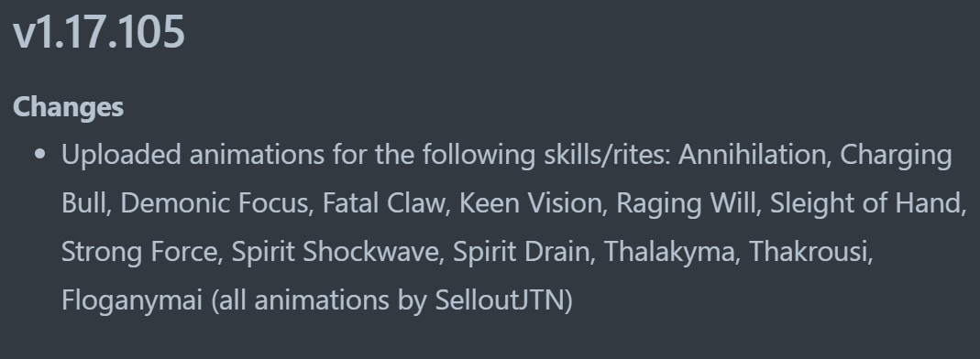Click the words Uploaded animations

click(x=193, y=156)
